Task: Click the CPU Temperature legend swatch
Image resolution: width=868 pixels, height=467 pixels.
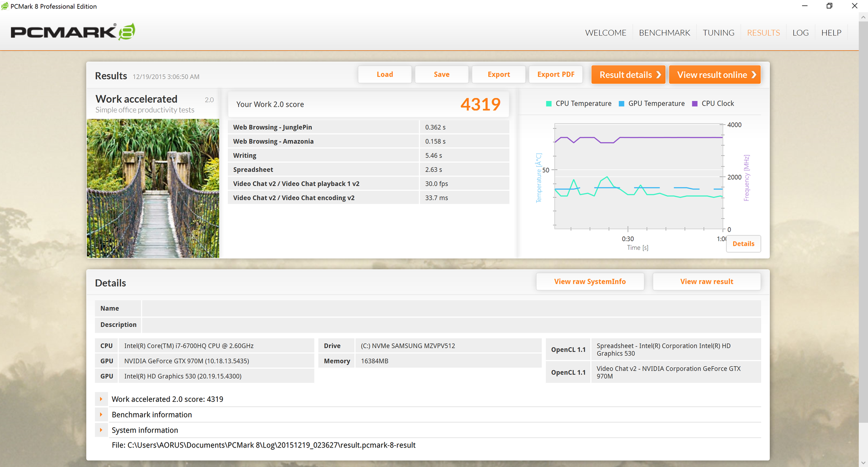Action: (549, 104)
